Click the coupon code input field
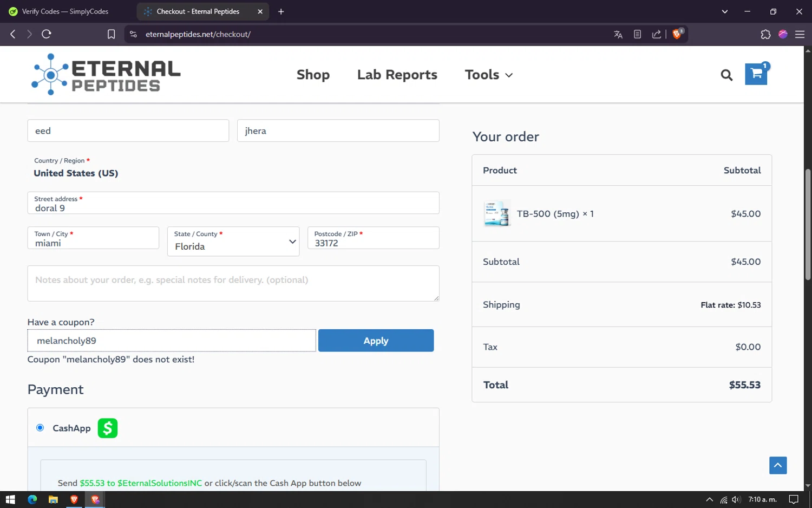Image resolution: width=812 pixels, height=508 pixels. click(172, 341)
